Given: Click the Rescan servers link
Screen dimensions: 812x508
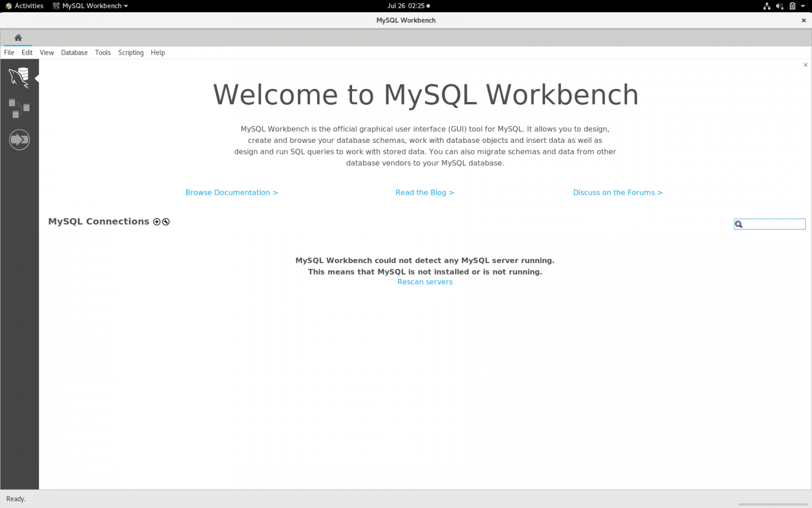Looking at the screenshot, I should [425, 282].
